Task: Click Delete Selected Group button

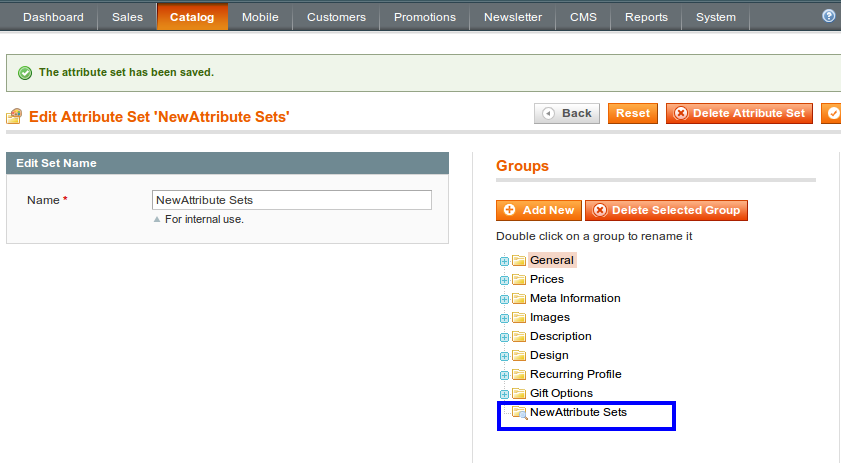Action: [666, 210]
